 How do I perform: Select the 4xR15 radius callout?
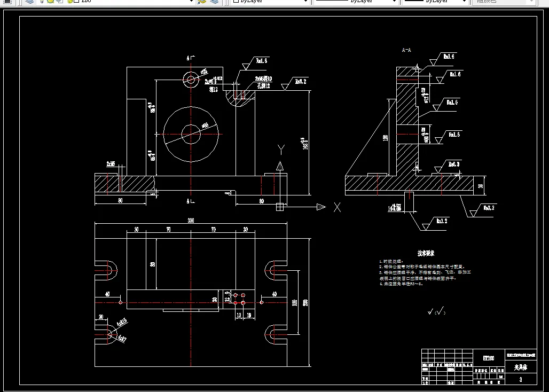(122, 323)
